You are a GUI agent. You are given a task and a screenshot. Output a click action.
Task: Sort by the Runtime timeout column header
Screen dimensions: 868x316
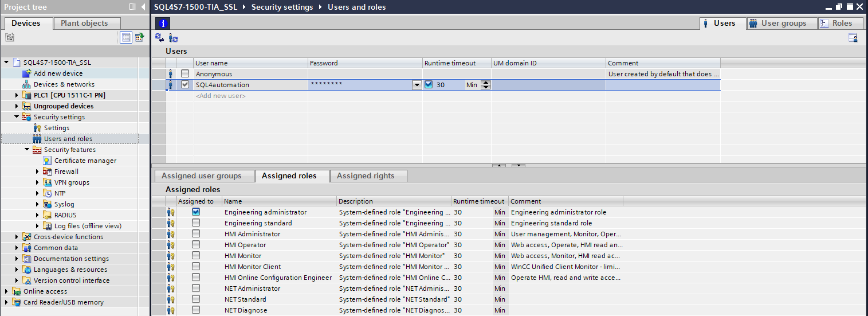(457, 63)
